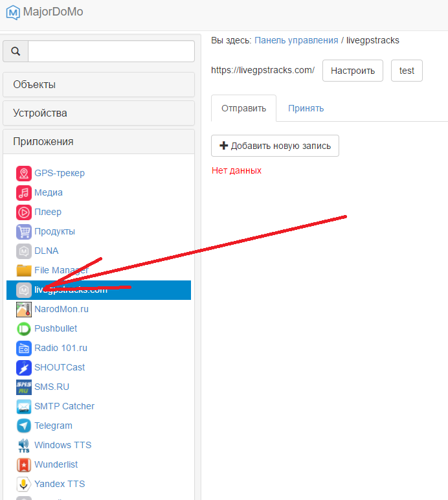
Task: Open the Pushbullet link
Action: tap(56, 329)
